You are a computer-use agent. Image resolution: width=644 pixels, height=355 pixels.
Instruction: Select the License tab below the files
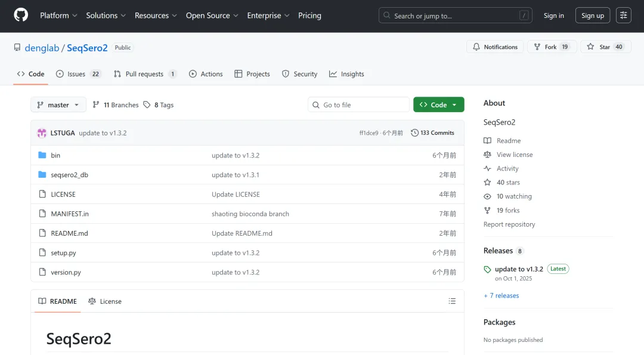coord(105,301)
